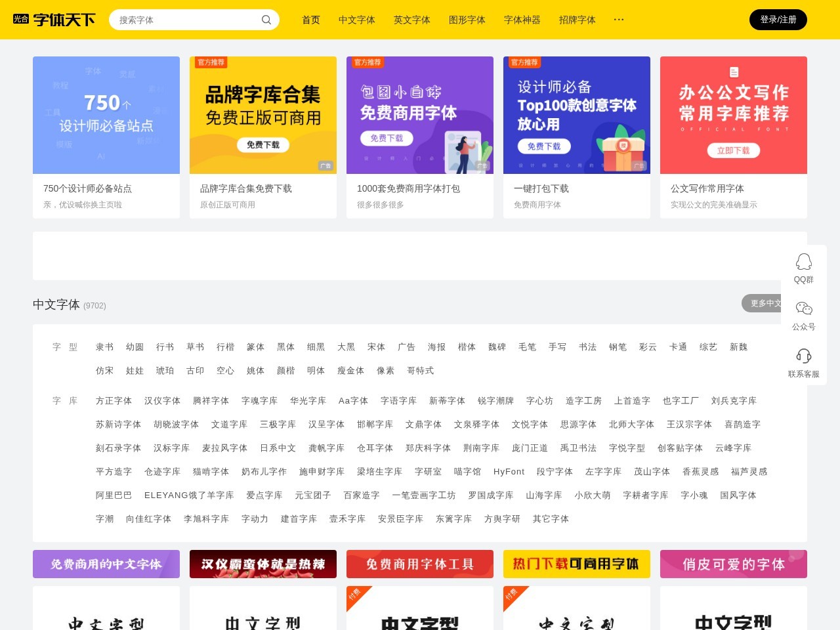The width and height of the screenshot is (840, 630).
Task: Click 免费下载 on 品牌字库合集 banner
Action: pos(262,145)
